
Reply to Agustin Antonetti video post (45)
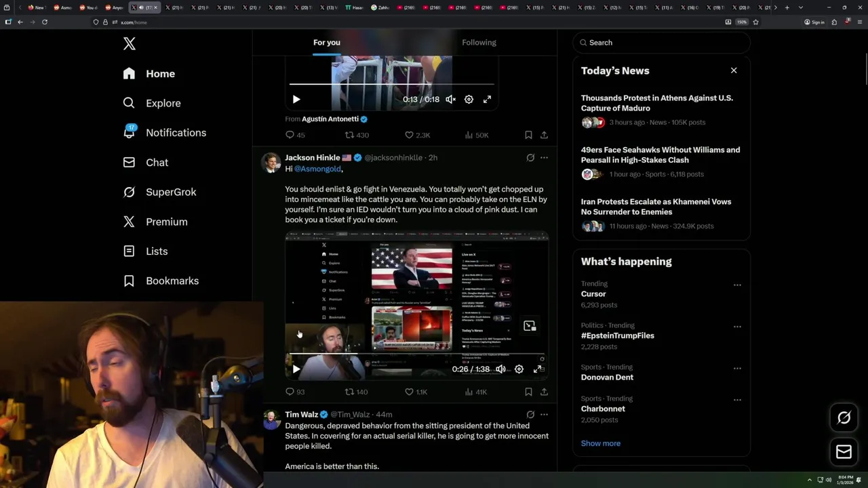[295, 135]
